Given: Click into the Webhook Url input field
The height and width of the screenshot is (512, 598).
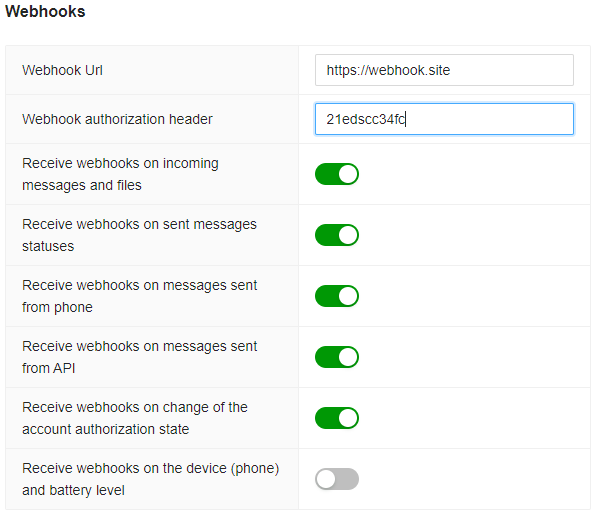Looking at the screenshot, I should (444, 70).
